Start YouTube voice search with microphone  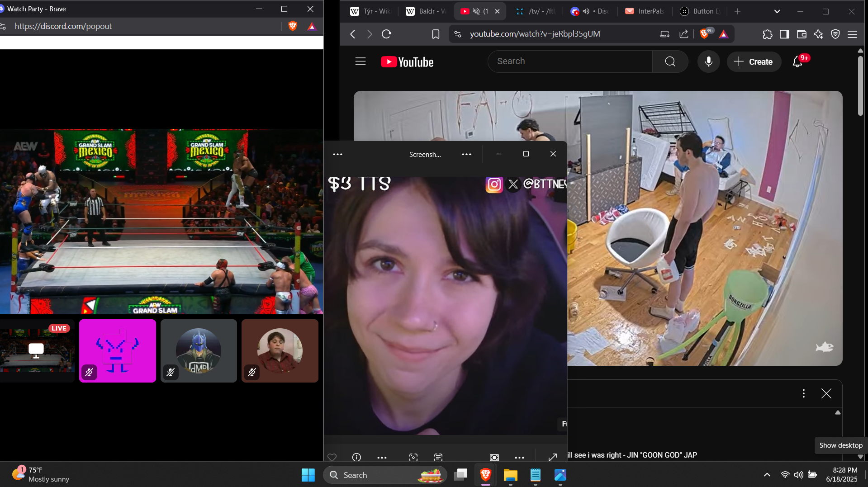(x=708, y=61)
